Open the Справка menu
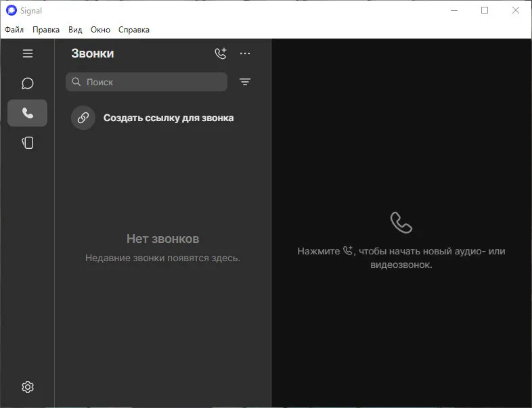532x408 pixels. (x=134, y=30)
